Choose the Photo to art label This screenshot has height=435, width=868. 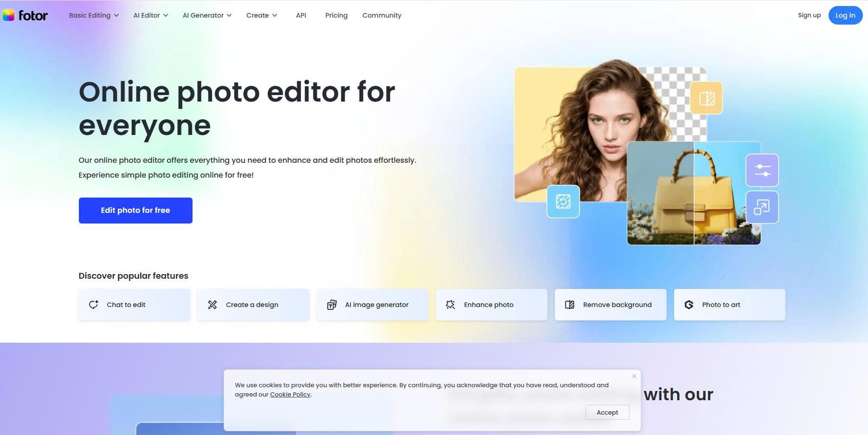coord(721,305)
